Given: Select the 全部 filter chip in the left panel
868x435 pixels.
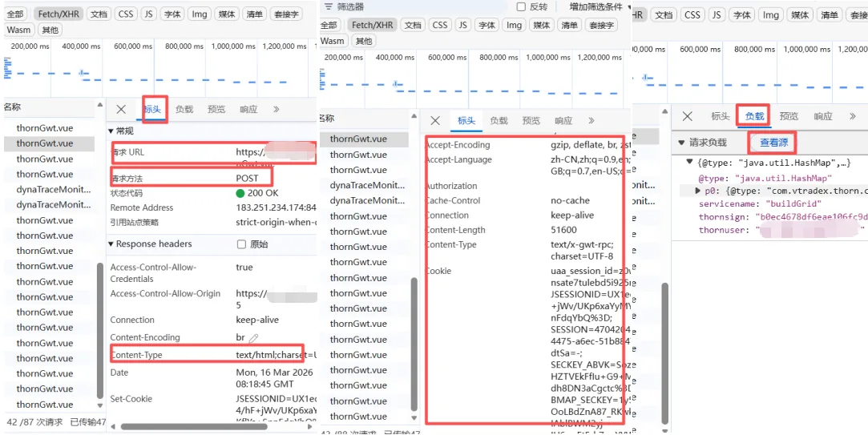Looking at the screenshot, I should [15, 14].
